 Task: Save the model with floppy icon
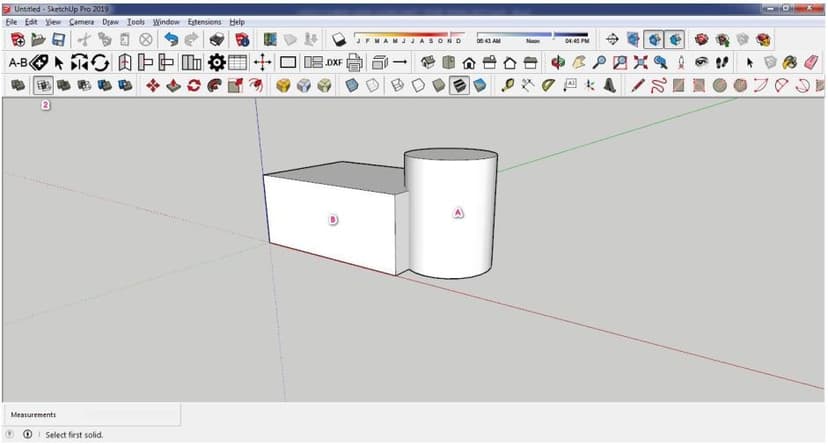[59, 40]
